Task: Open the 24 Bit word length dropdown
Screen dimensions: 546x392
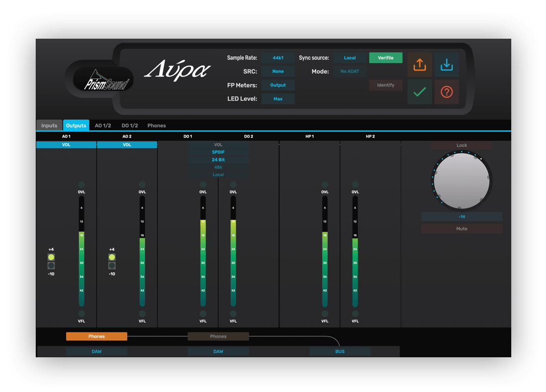Action: coord(218,160)
